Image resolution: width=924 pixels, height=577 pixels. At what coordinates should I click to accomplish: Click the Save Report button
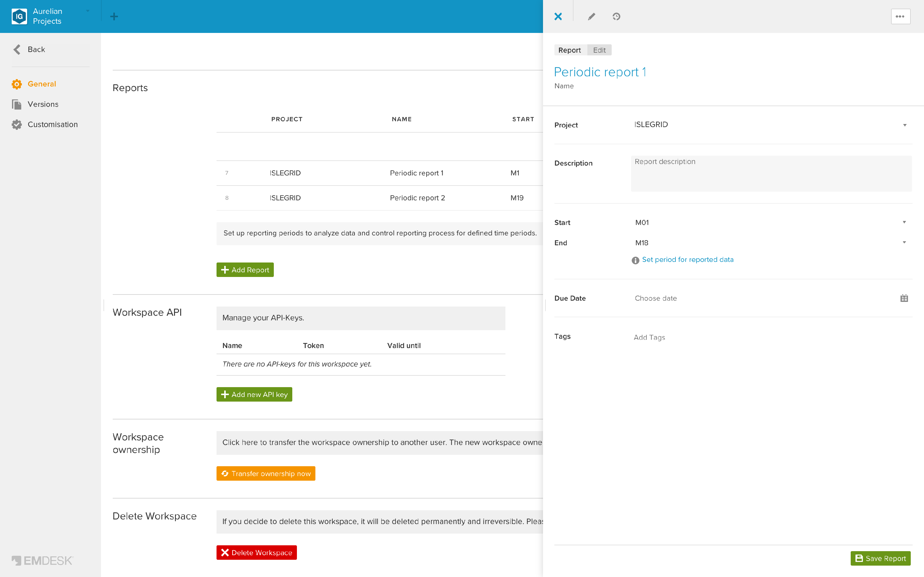click(x=881, y=558)
